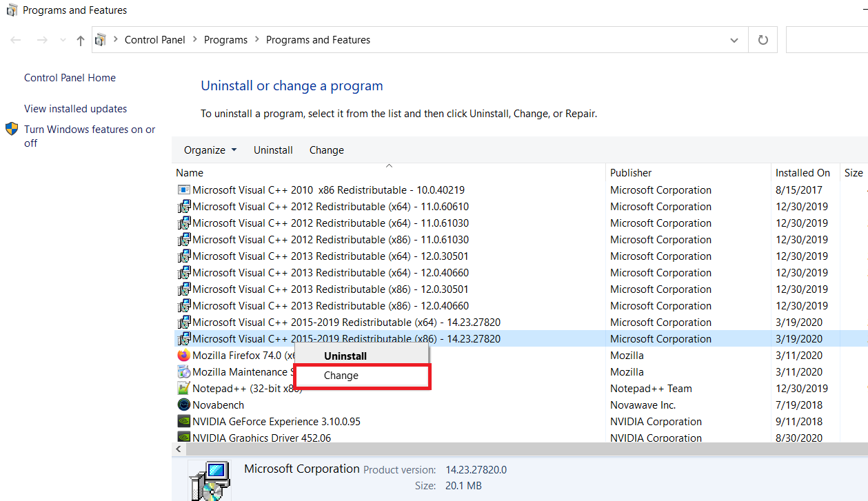Choose Change from the context menu
Screen dimensions: 868x501
coord(362,376)
